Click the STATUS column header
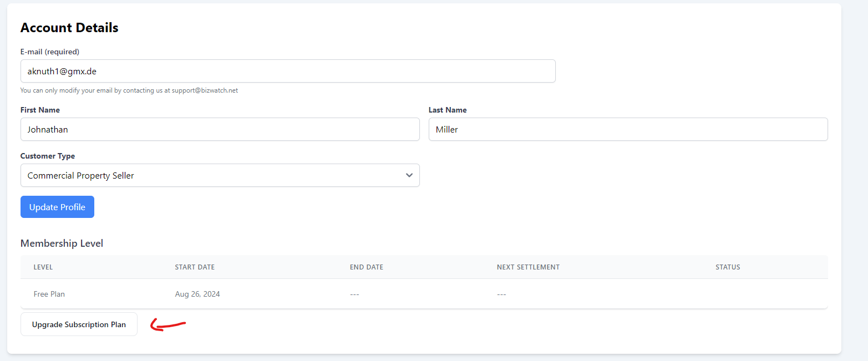 tap(728, 267)
